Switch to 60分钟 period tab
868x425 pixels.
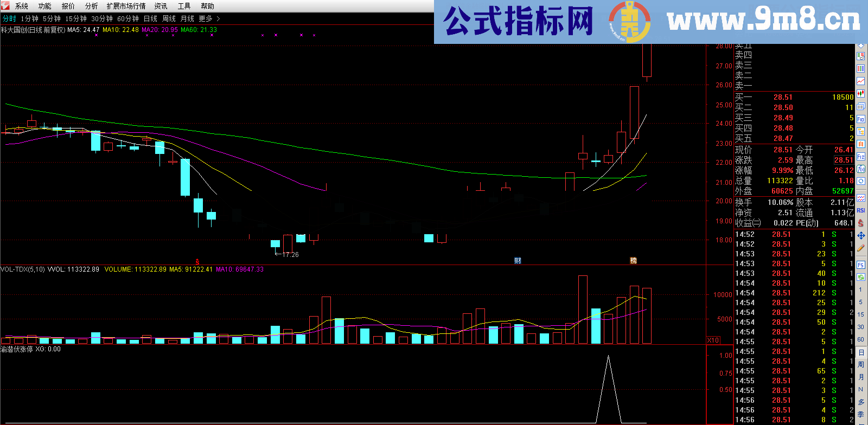pos(128,18)
